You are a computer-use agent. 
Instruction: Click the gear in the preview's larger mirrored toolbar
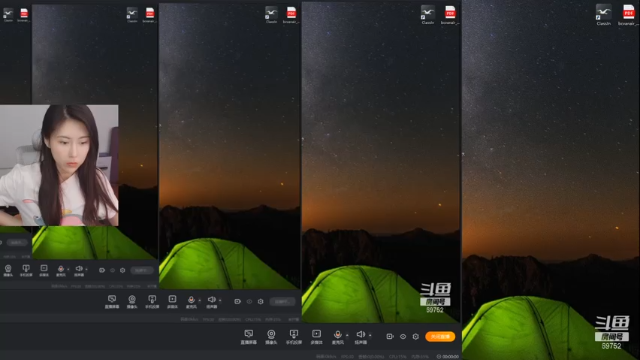(260, 302)
